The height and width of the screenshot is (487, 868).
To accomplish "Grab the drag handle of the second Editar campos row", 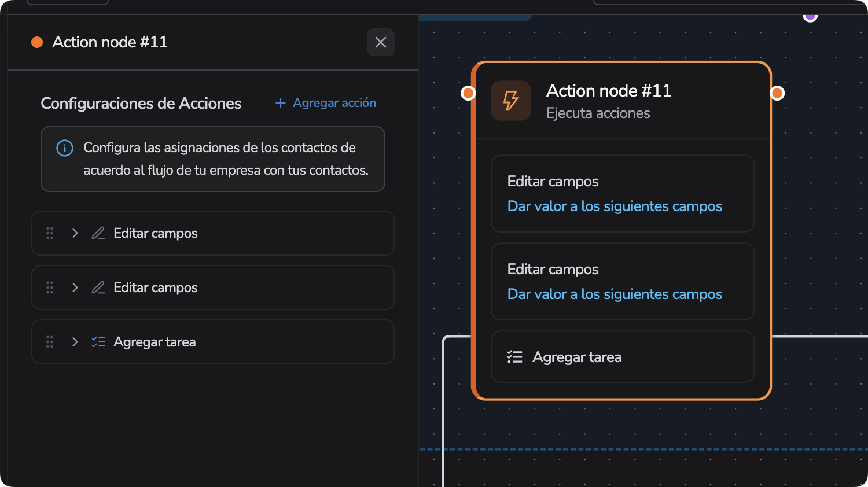I will pos(50,287).
